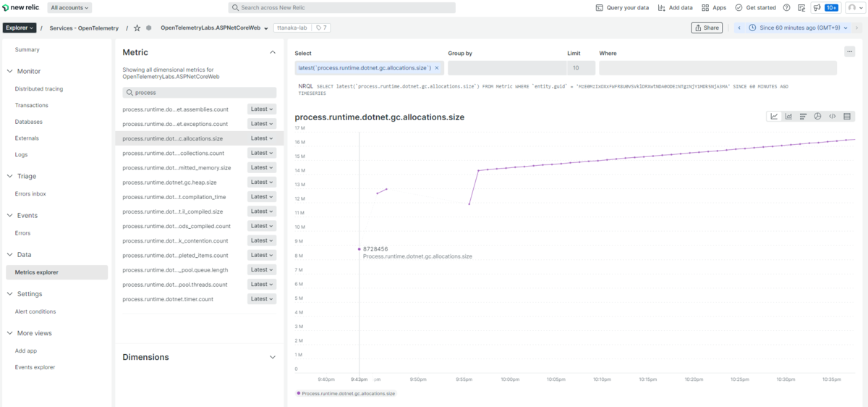Go to the previous time range arrow

click(739, 28)
